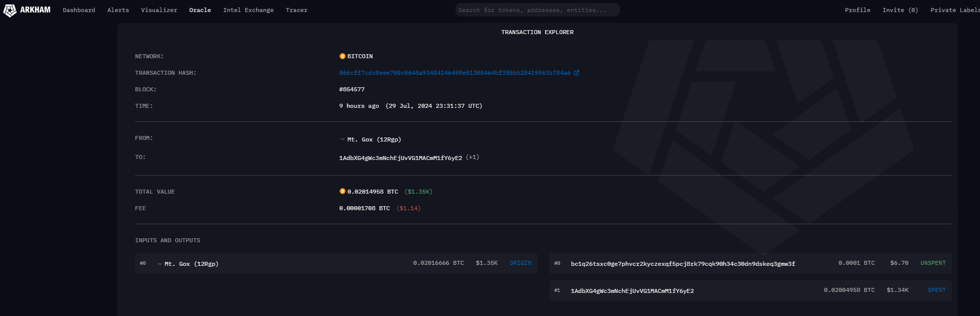Viewport: 980px width, 316px height.
Task: Click the Mt. Gox icon in input #0
Action: (x=159, y=264)
